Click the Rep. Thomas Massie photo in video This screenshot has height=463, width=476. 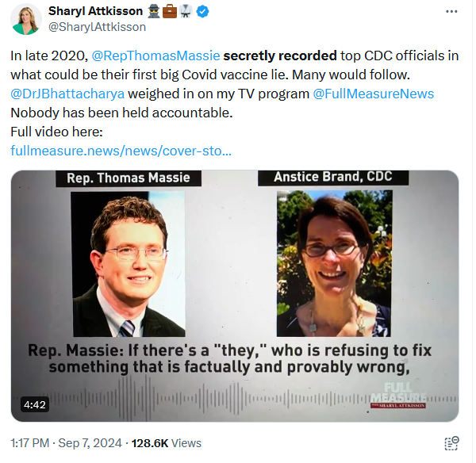click(x=129, y=264)
